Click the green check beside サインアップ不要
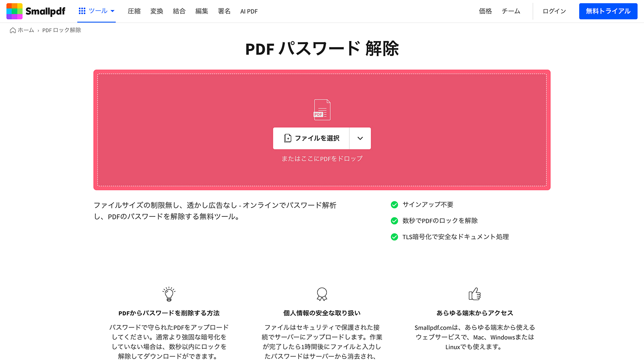This screenshot has width=644, height=362. click(x=394, y=205)
